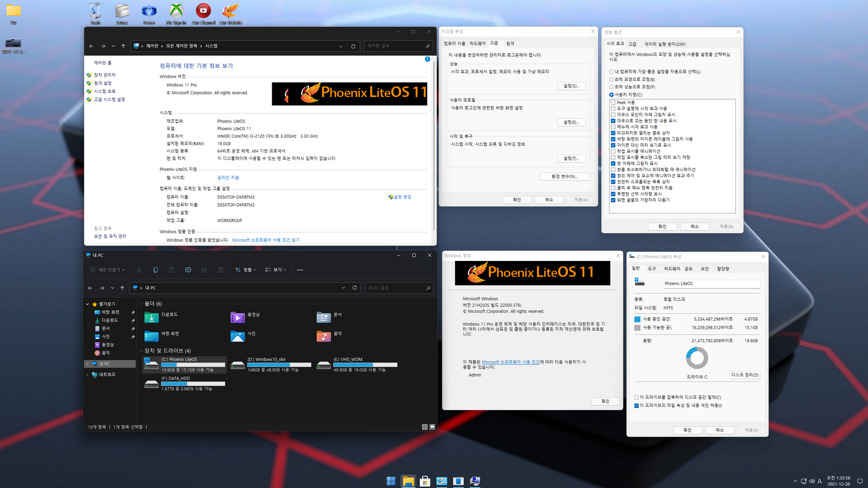Go up one level in 내 PC window

122,288
